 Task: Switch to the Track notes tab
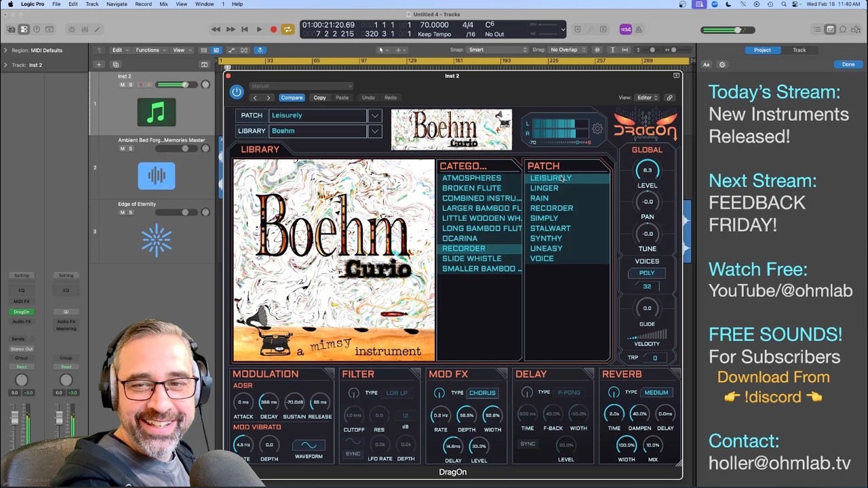(x=800, y=50)
